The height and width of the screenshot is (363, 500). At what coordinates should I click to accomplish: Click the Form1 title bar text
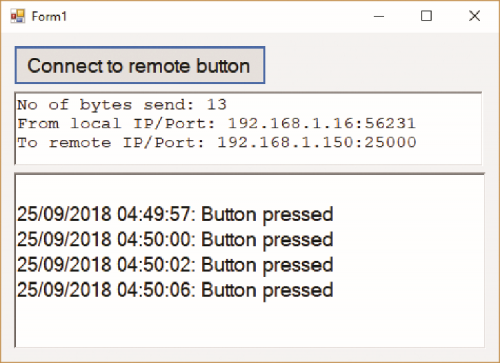[49, 16]
